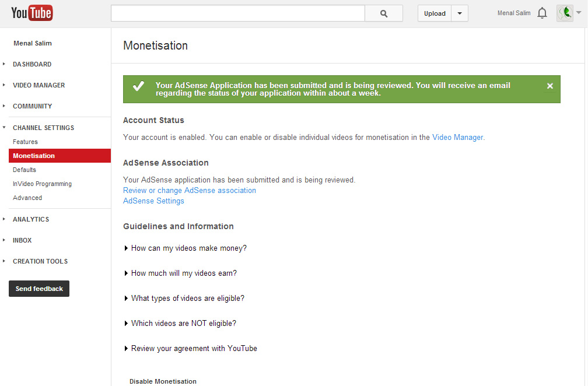Open Video Manager in sidebar

[x=38, y=85]
